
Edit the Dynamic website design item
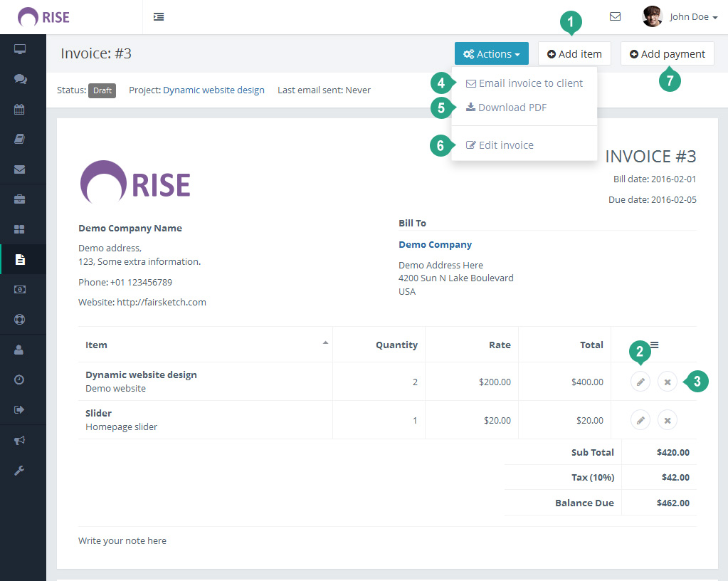(640, 382)
